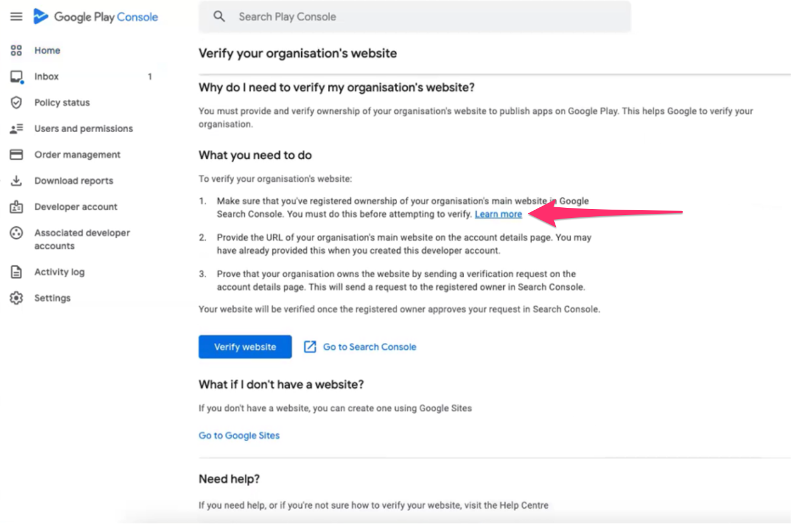812x530 pixels.
Task: Click the Order management card icon
Action: click(17, 155)
